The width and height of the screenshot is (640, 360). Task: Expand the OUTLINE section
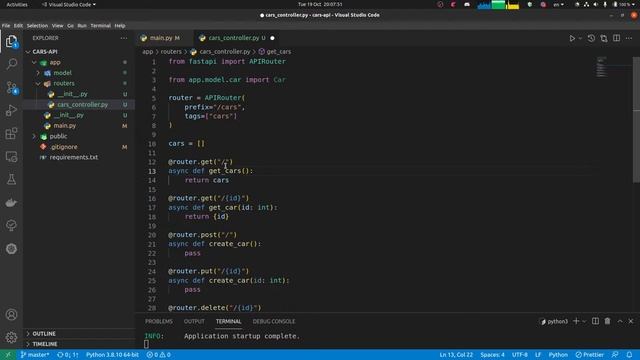point(44,333)
